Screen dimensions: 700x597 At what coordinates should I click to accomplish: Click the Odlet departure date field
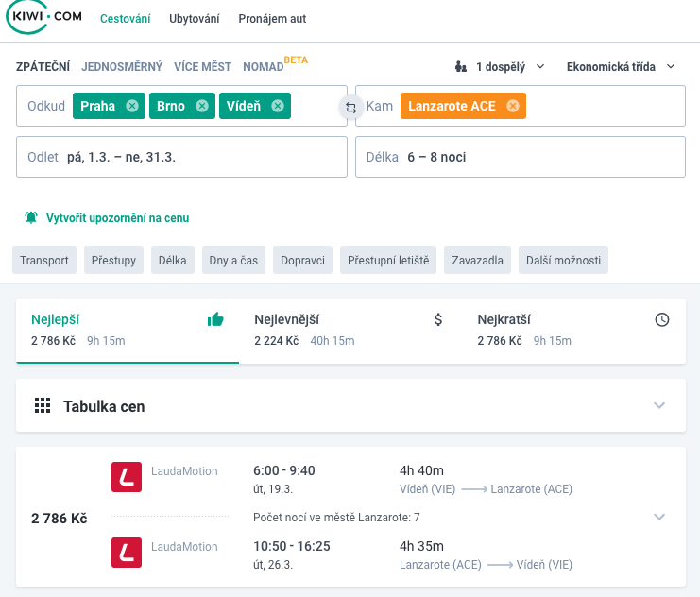tap(181, 157)
